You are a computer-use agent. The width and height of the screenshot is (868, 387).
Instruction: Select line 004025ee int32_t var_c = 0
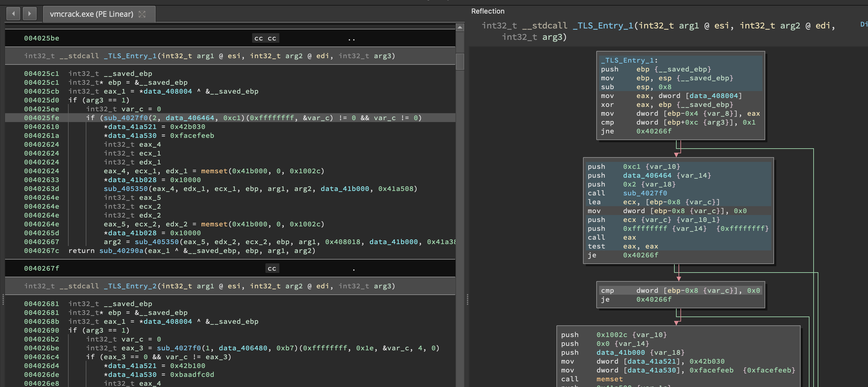tap(230, 109)
